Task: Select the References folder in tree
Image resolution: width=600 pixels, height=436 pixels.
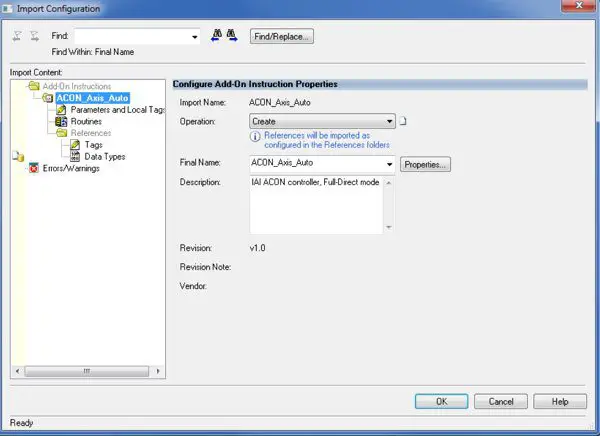Action: (91, 133)
